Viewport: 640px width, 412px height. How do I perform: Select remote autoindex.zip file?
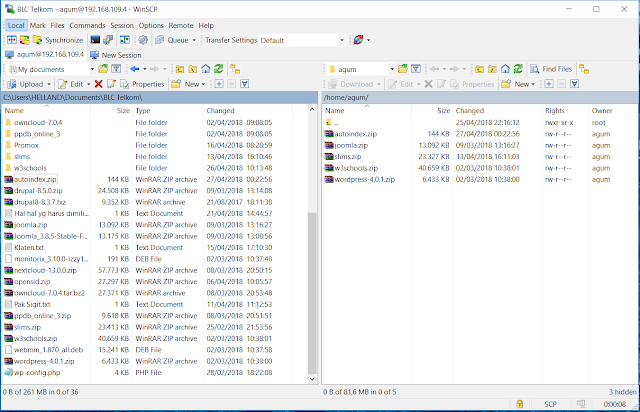coord(356,134)
